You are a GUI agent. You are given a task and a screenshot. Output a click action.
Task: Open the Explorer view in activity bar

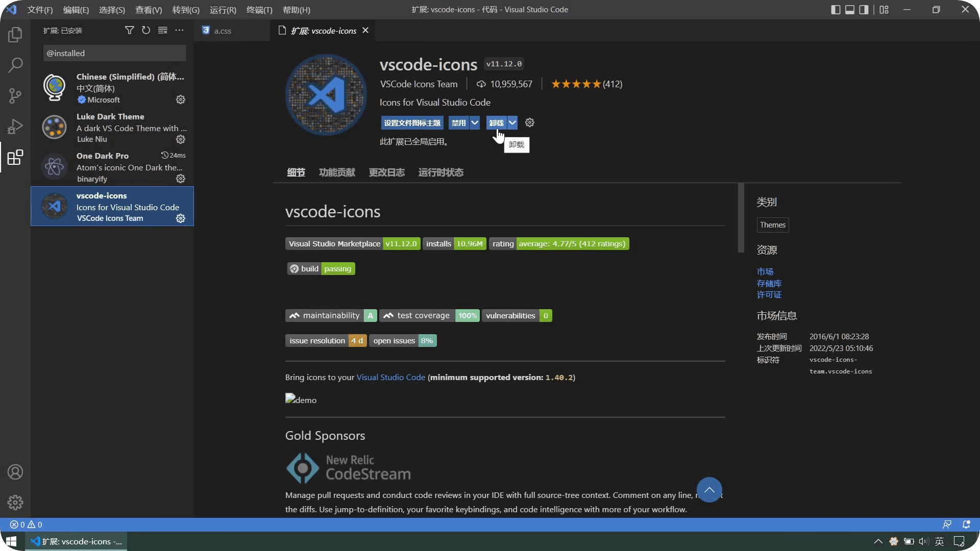click(15, 35)
